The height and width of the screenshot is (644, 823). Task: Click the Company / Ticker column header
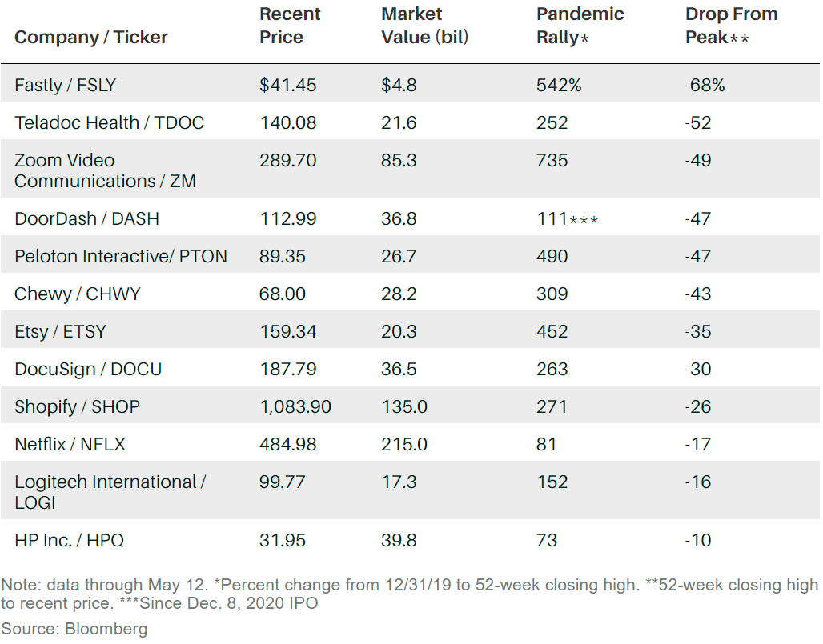coord(91,38)
